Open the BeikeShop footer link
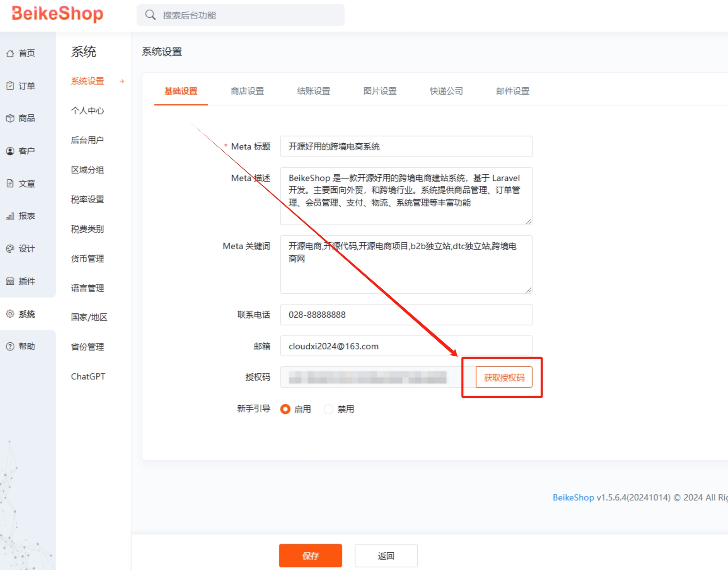 click(x=573, y=497)
